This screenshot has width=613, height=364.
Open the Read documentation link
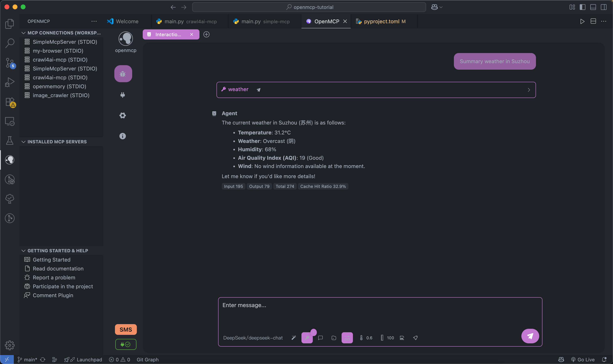click(x=58, y=269)
